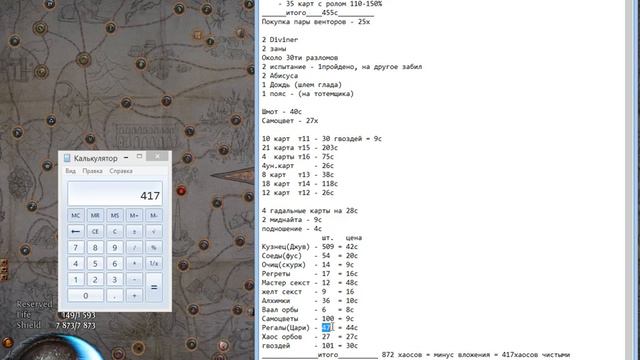The image size is (640, 360).
Task: Click the line 'Самоцвет - 27х'
Action: (x=290, y=120)
